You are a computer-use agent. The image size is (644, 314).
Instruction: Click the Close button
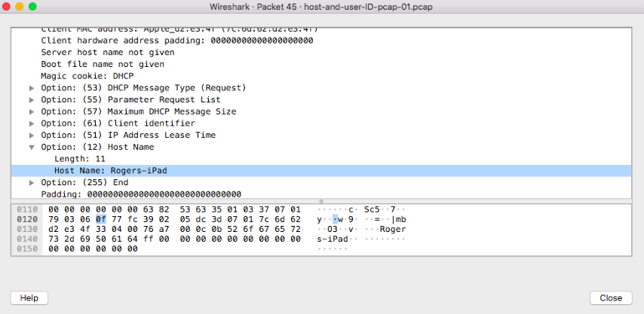click(x=611, y=298)
